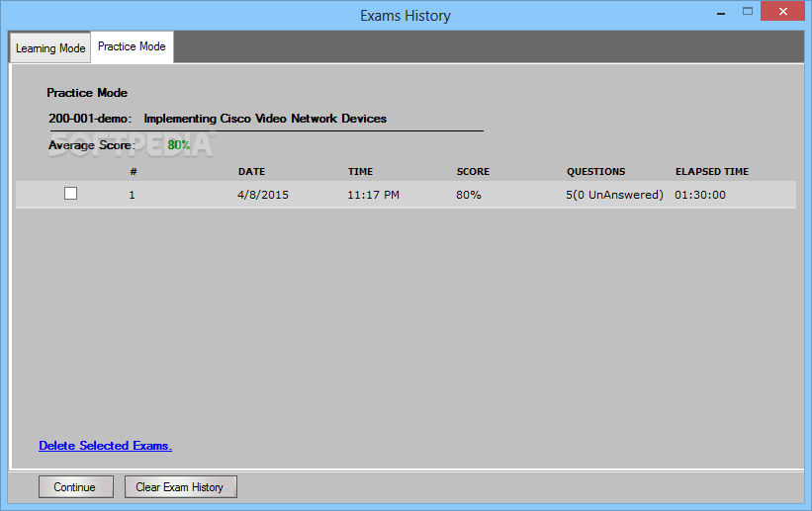
Task: Select the elapsed time 01:30:00 cell
Action: click(x=699, y=195)
